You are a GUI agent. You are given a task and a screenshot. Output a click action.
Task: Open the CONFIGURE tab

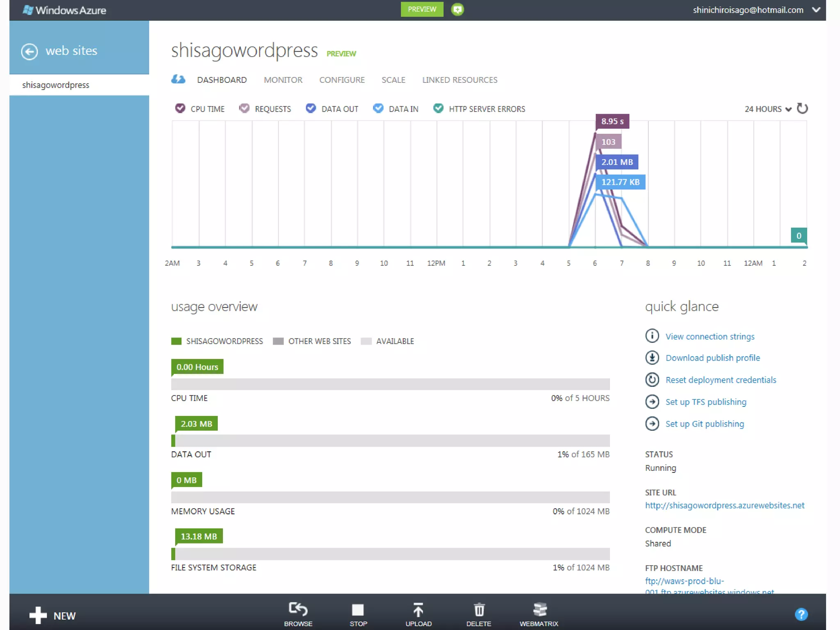tap(342, 80)
